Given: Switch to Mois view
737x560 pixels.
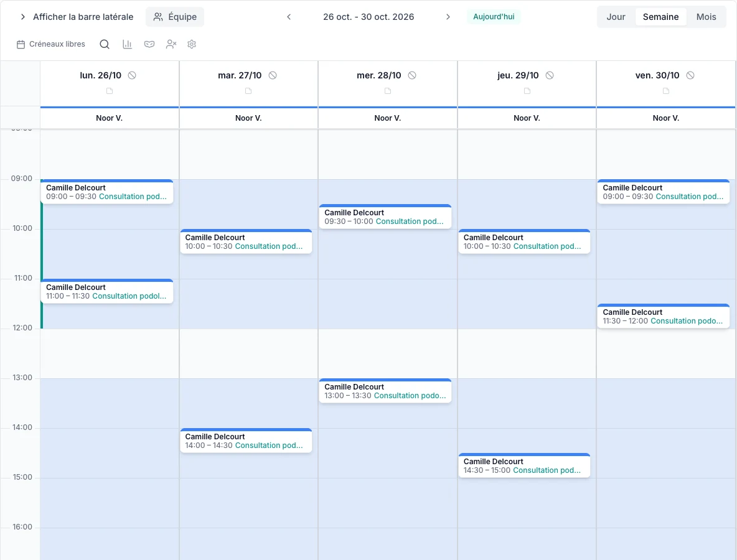Looking at the screenshot, I should tap(706, 17).
